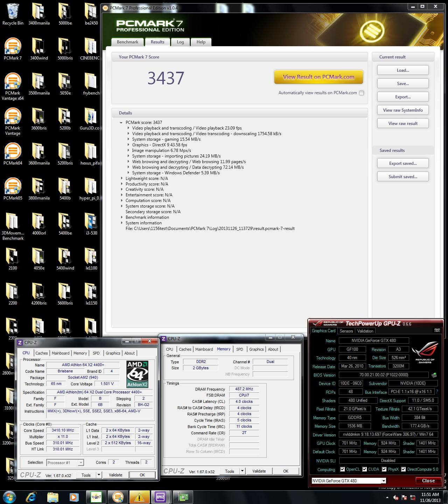Click the bus interface question mark icon
Viewport: 448px width, 504px height.
[x=437, y=392]
